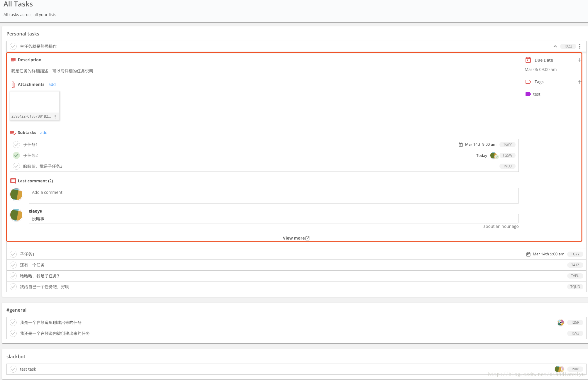This screenshot has height=380, width=588.
Task: Click the Description lines icon
Action: [13, 60]
